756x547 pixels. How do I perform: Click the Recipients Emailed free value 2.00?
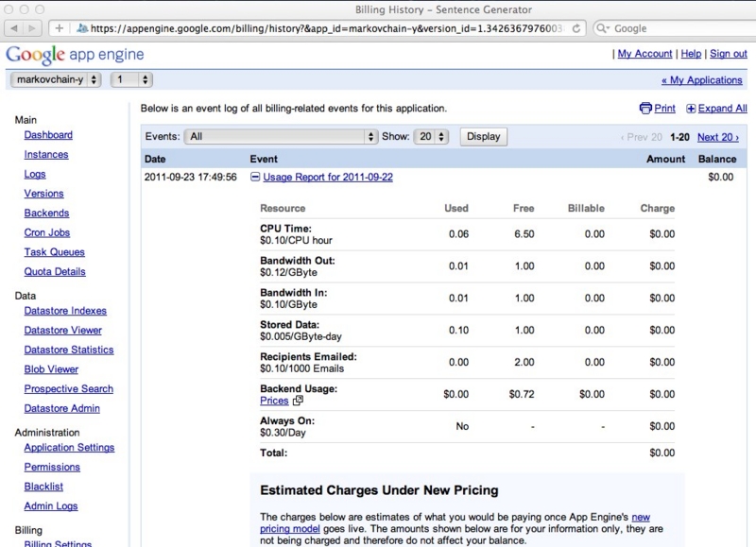pos(524,363)
